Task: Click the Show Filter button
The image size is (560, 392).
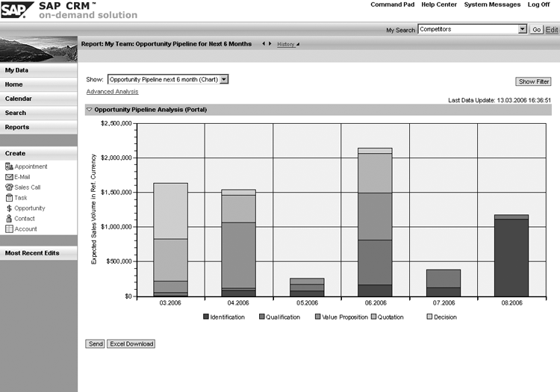Action: pos(533,81)
